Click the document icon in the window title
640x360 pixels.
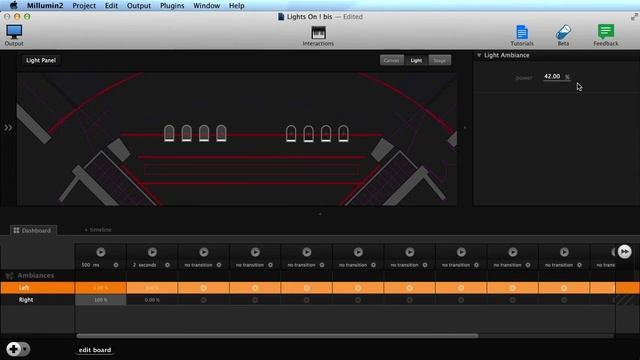(x=281, y=17)
